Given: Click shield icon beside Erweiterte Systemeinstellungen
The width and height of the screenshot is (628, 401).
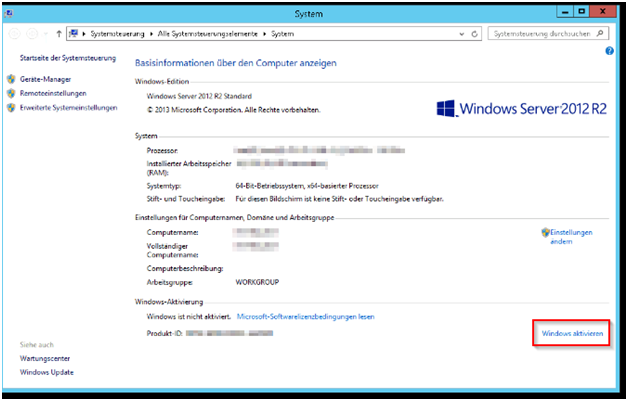Looking at the screenshot, I should (x=11, y=108).
